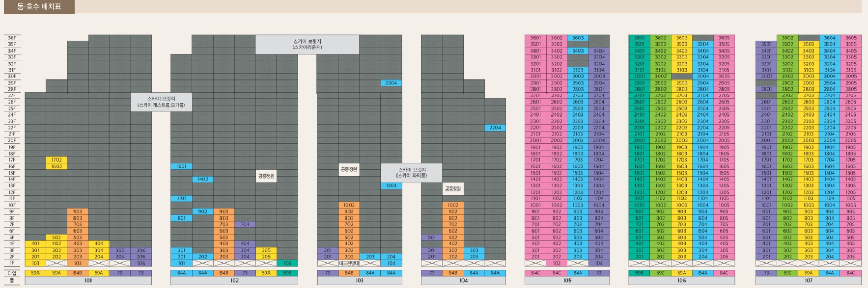Viewport: 868px width, 288px height.
Task: Choose unit 303 in building 104
Action: pos(474,250)
